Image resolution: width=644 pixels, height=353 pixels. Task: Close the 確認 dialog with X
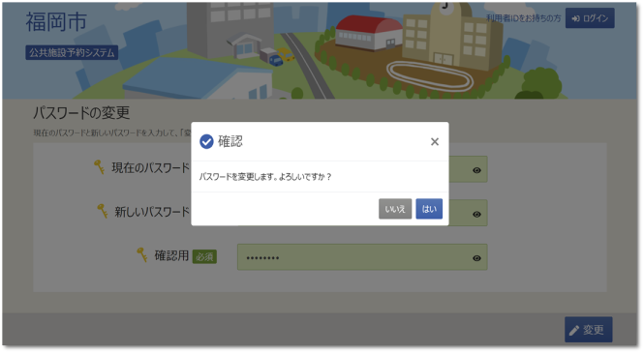tap(435, 141)
